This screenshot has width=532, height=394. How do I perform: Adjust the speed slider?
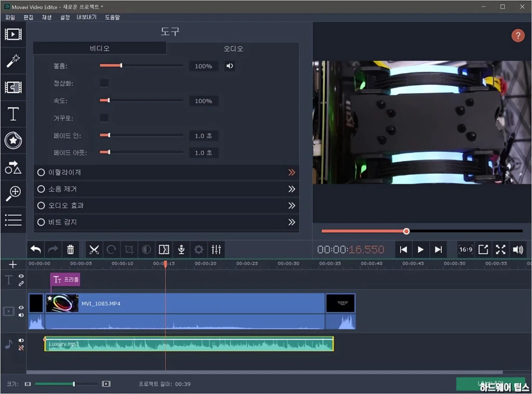point(141,100)
